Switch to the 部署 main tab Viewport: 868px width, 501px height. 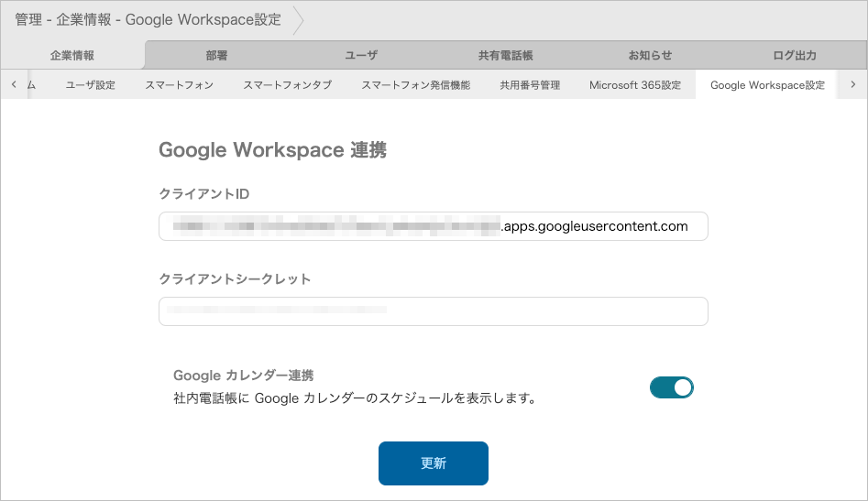pyautogui.click(x=216, y=56)
